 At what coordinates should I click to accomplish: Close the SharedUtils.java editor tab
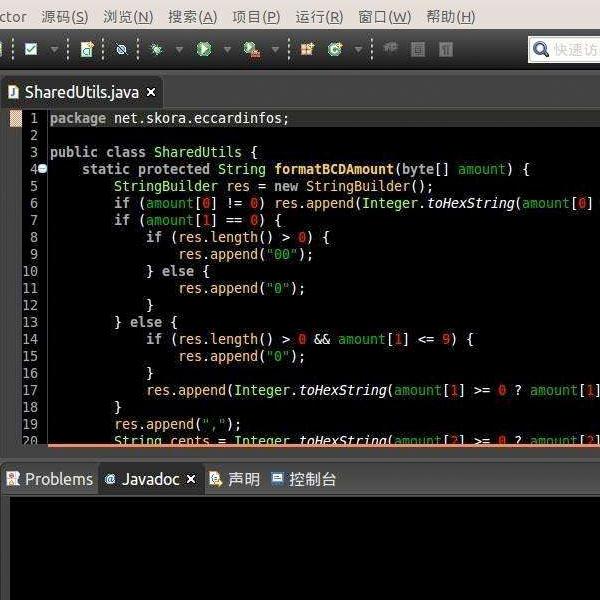pos(151,92)
